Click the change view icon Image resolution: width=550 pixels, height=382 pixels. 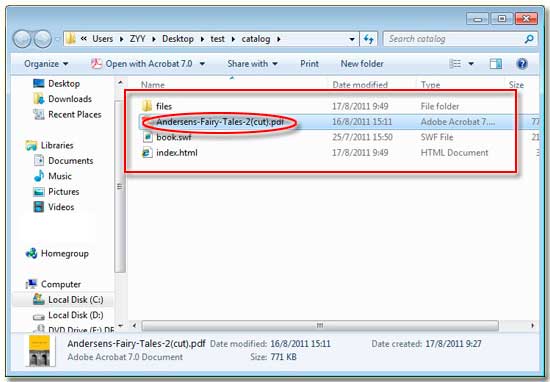tap(455, 63)
